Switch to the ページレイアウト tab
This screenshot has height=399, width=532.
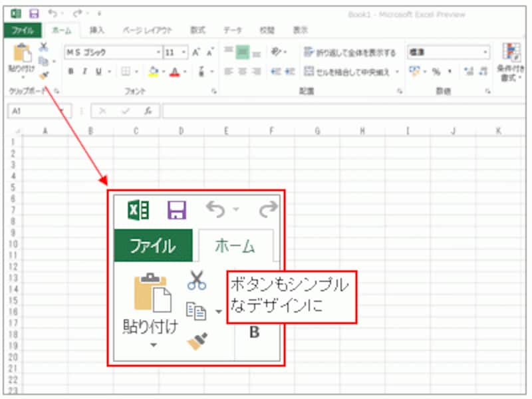(x=147, y=31)
